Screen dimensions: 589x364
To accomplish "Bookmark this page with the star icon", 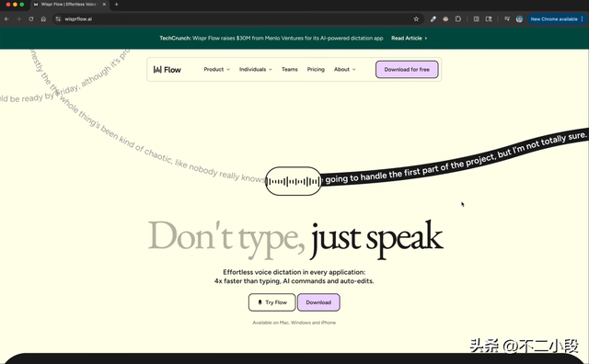I will click(416, 18).
